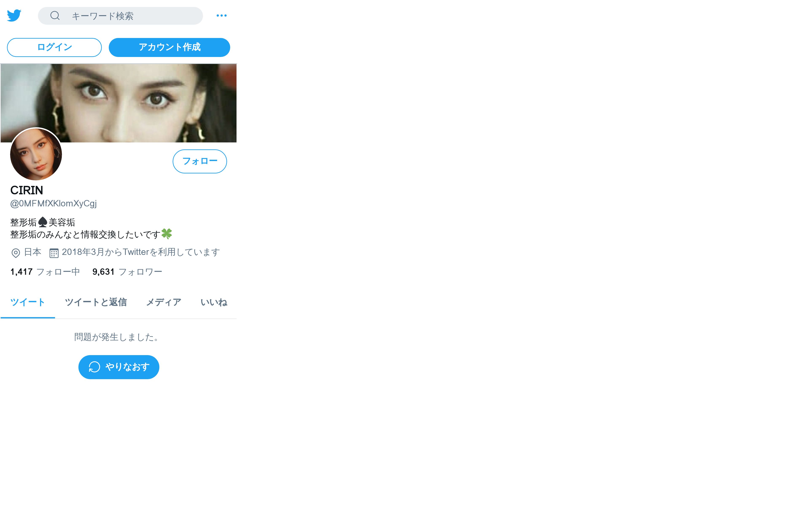The width and height of the screenshot is (812, 514).
Task: Switch to the いいね tab
Action: click(x=214, y=302)
